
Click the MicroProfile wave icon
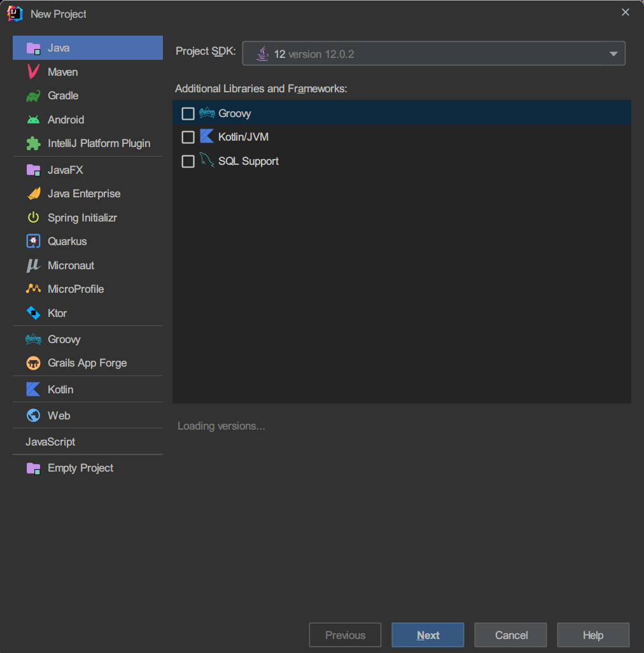pyautogui.click(x=33, y=288)
